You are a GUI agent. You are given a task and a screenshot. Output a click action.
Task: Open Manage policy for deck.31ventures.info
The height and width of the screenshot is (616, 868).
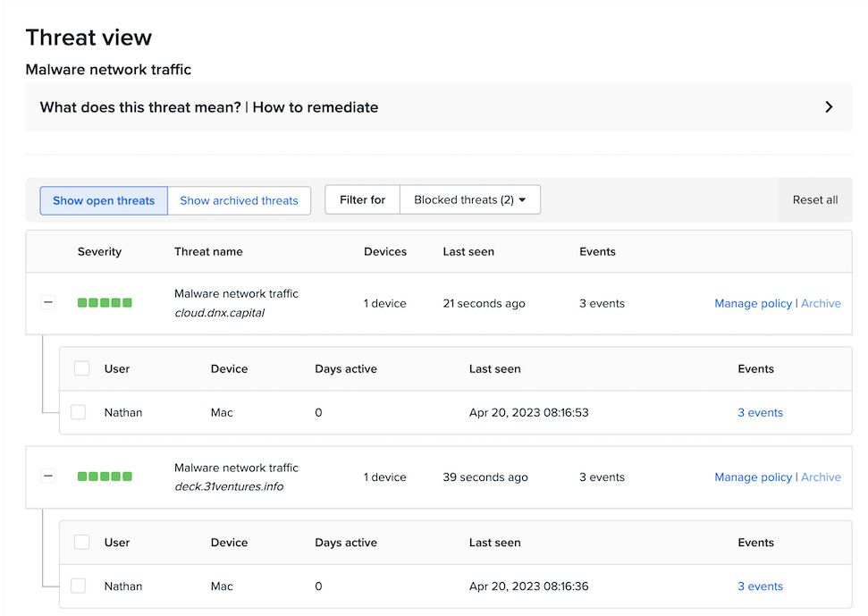(753, 477)
